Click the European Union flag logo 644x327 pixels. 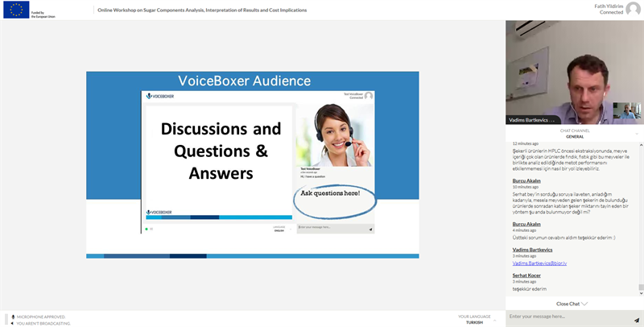point(16,10)
